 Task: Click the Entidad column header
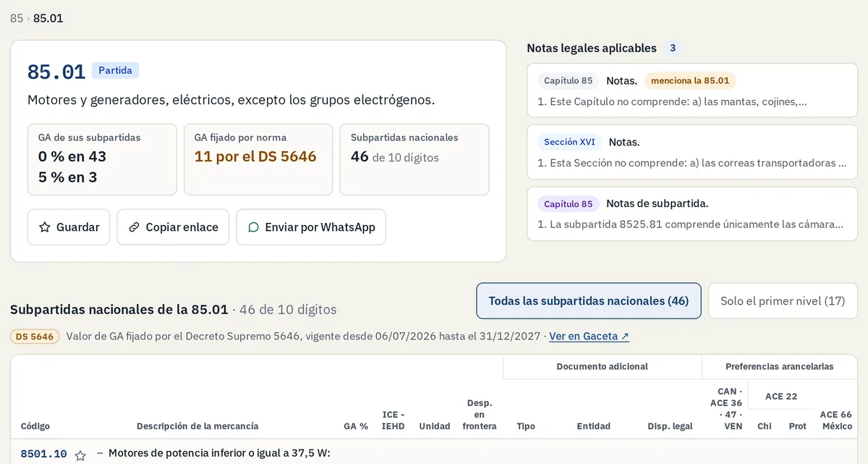[593, 426]
